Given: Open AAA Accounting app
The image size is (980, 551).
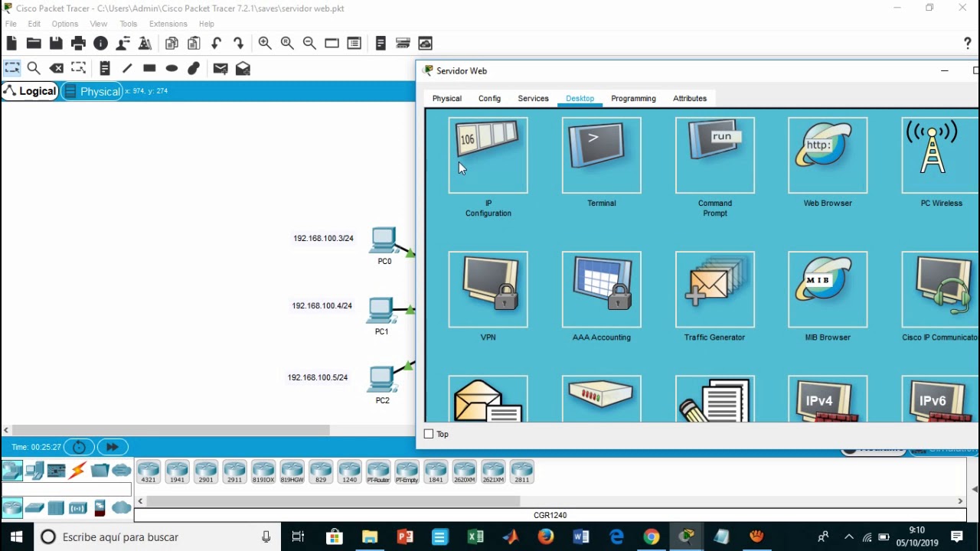Looking at the screenshot, I should click(601, 289).
